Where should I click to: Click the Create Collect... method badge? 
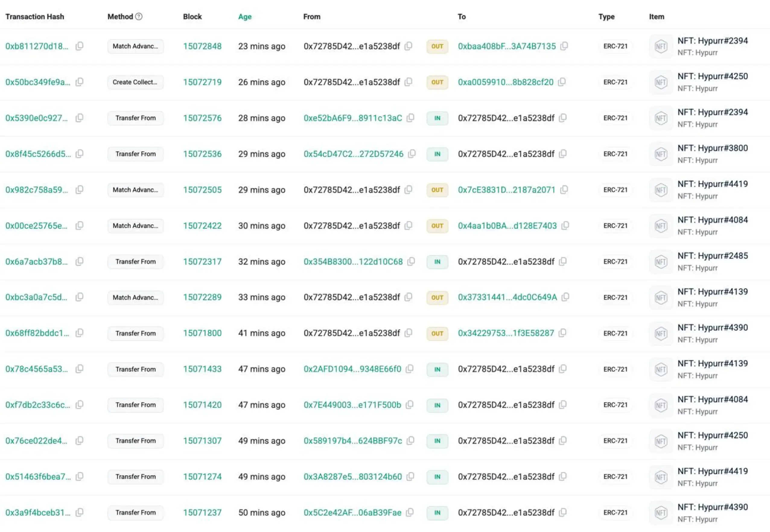135,82
